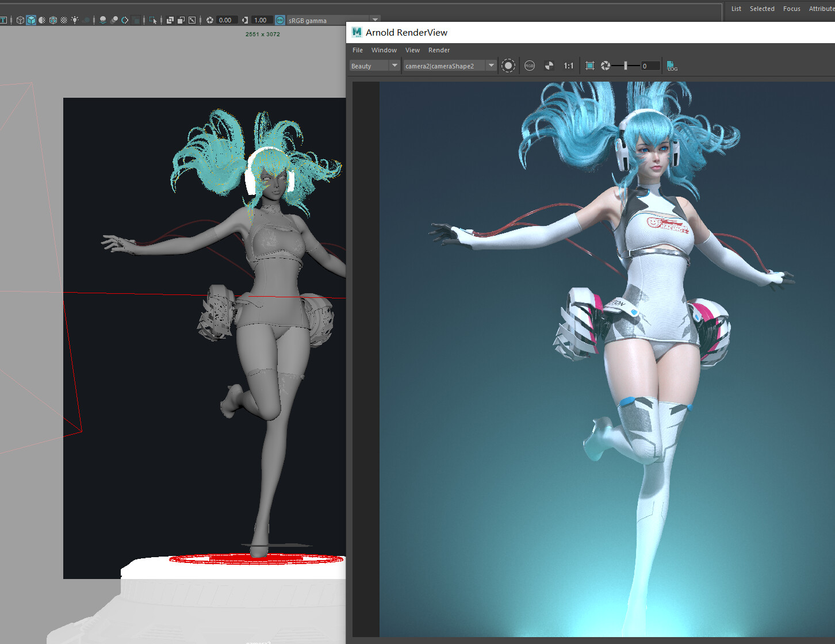The width and height of the screenshot is (835, 644).
Task: Toggle X-ray display icon
Action: (x=170, y=20)
